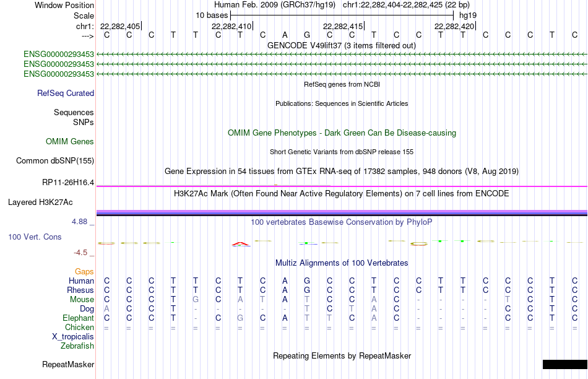The image size is (588, 379).
Task: Click the magenta GTEx expression bar
Action: [x=342, y=186]
